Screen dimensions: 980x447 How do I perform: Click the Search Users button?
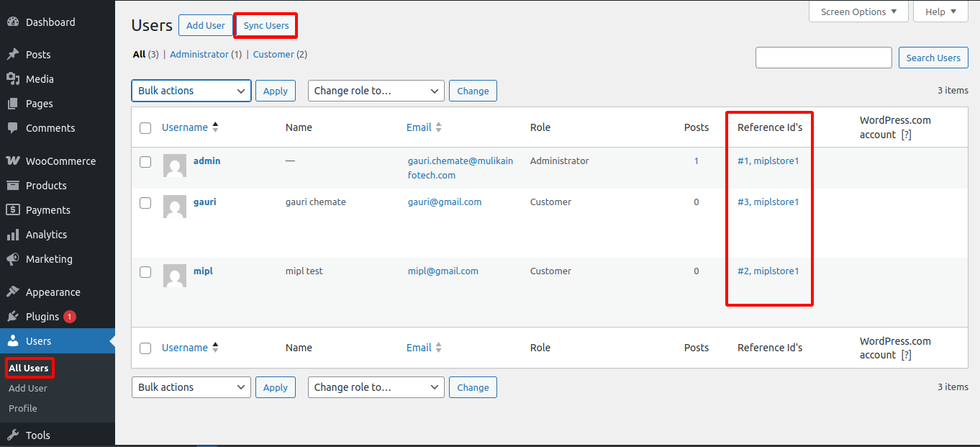933,58
